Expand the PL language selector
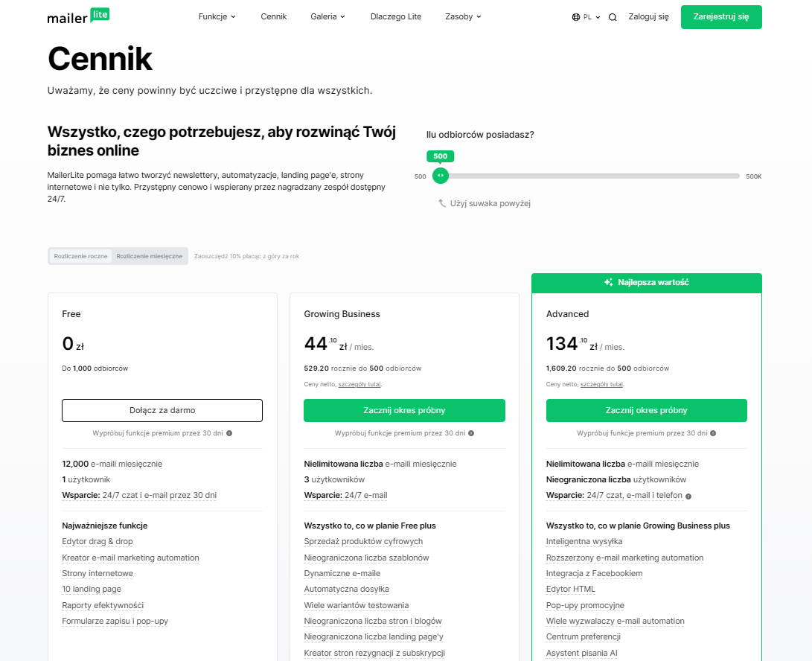 [586, 16]
